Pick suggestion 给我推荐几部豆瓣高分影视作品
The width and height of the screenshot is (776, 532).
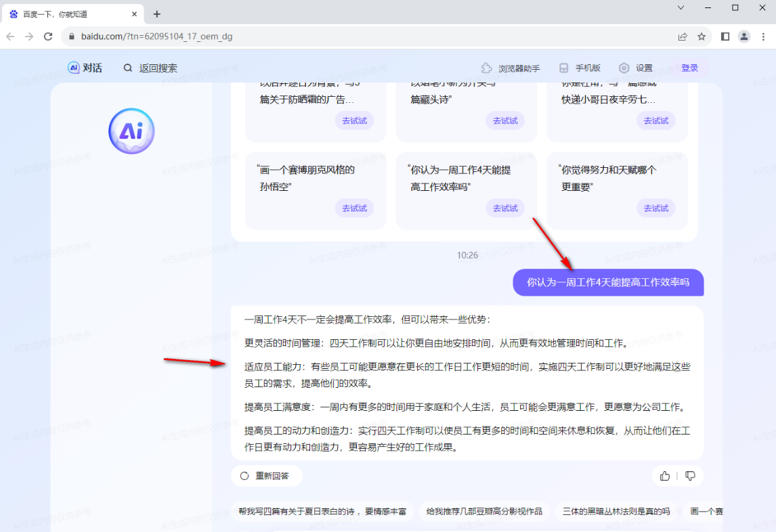pos(484,511)
